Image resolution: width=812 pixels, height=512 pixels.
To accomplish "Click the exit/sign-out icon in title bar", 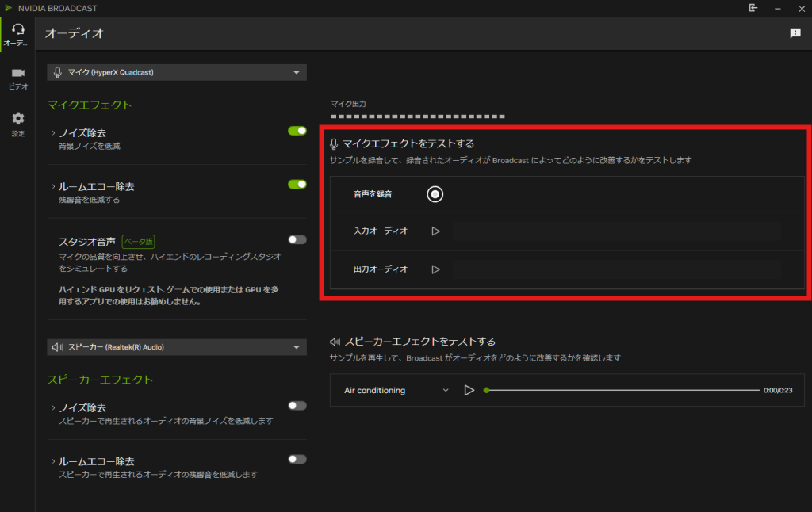I will click(x=753, y=8).
